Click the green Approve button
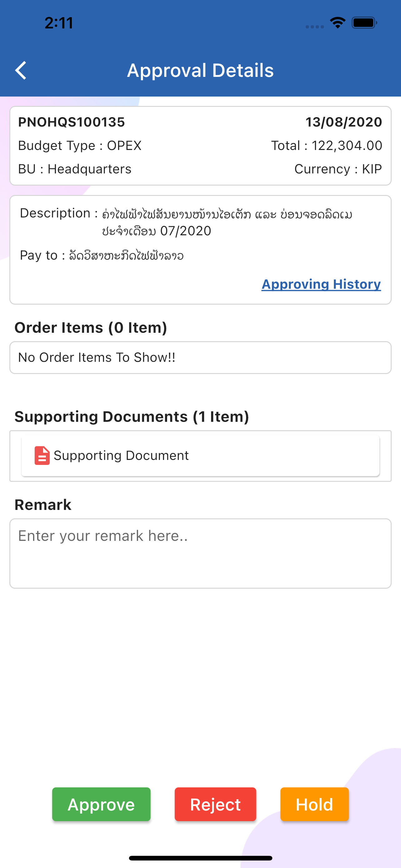The width and height of the screenshot is (401, 868). point(101,804)
